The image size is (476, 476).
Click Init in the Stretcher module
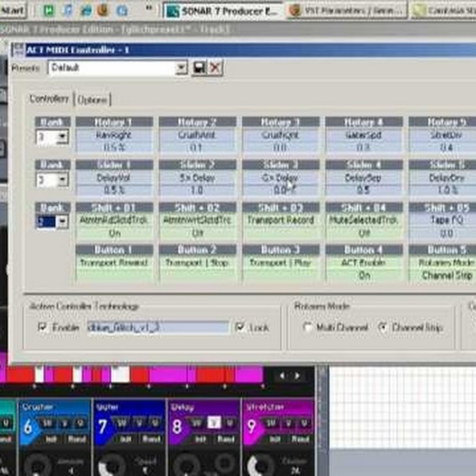(275, 439)
